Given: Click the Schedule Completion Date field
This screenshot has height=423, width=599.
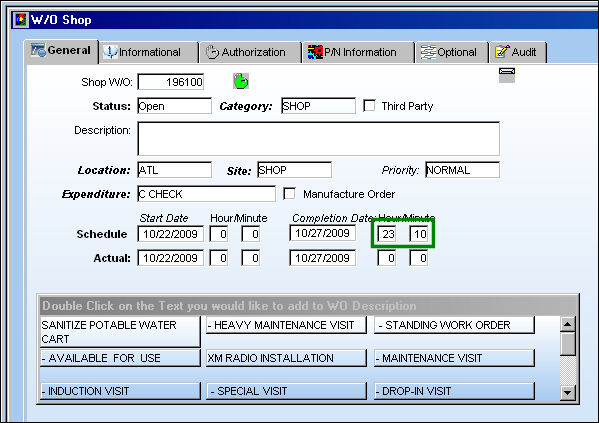Looking at the screenshot, I should 323,233.
